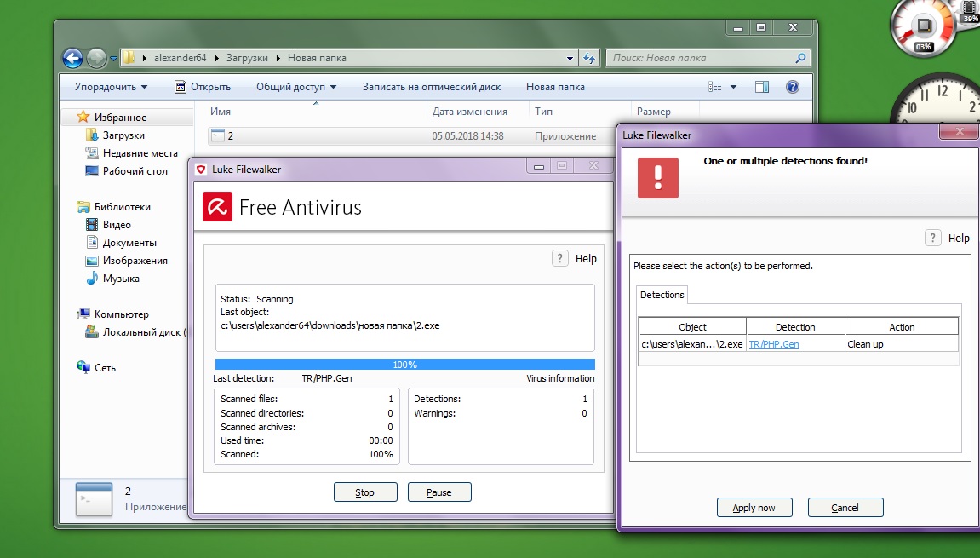Click the Help question mark icon in scan window
This screenshot has height=558, width=980.
pos(559,258)
